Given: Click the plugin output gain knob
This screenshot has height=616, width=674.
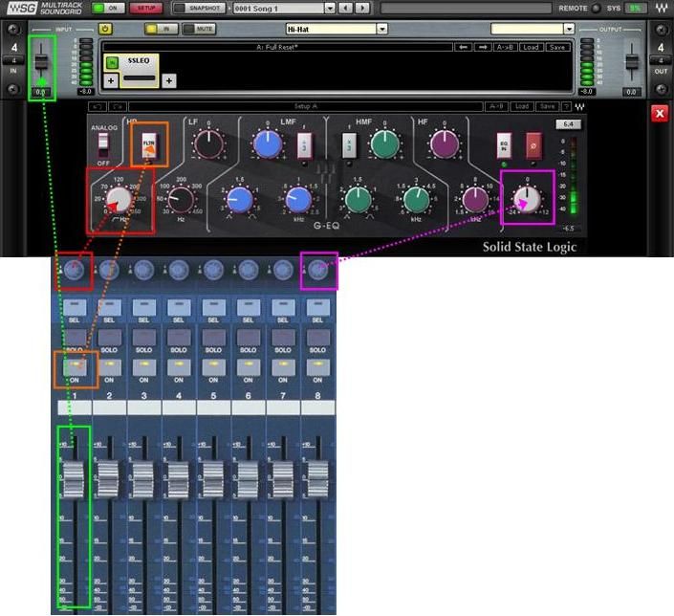Looking at the screenshot, I should click(x=528, y=200).
